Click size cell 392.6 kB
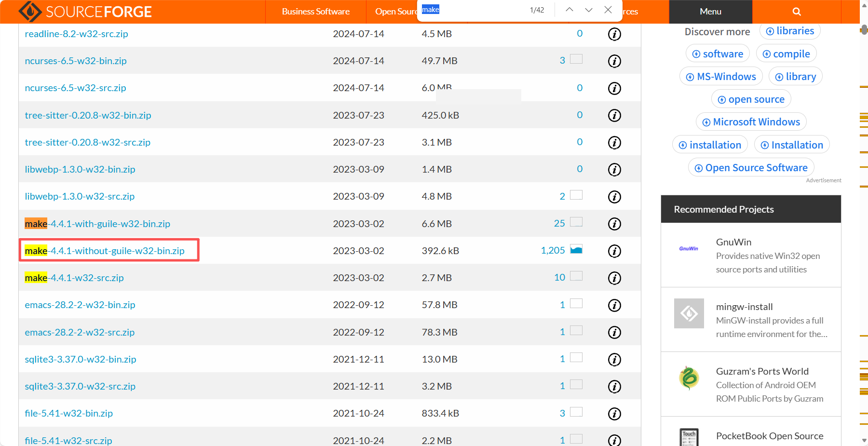The width and height of the screenshot is (868, 446). click(x=440, y=251)
